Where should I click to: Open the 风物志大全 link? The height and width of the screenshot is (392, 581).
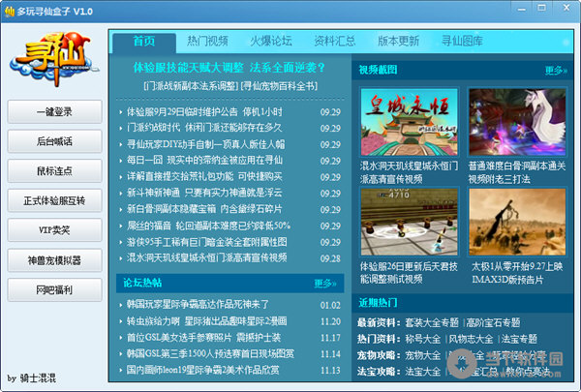pyautogui.click(x=472, y=339)
